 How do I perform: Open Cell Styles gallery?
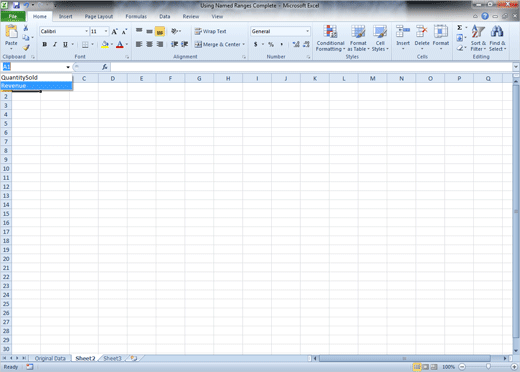click(x=380, y=38)
